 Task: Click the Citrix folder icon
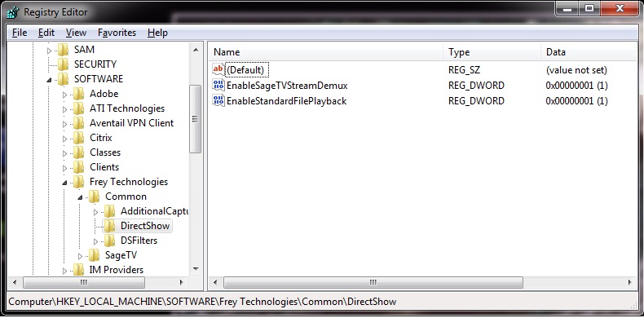[x=78, y=138]
